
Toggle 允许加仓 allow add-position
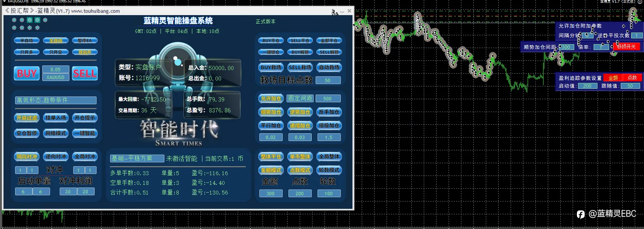click(271, 98)
